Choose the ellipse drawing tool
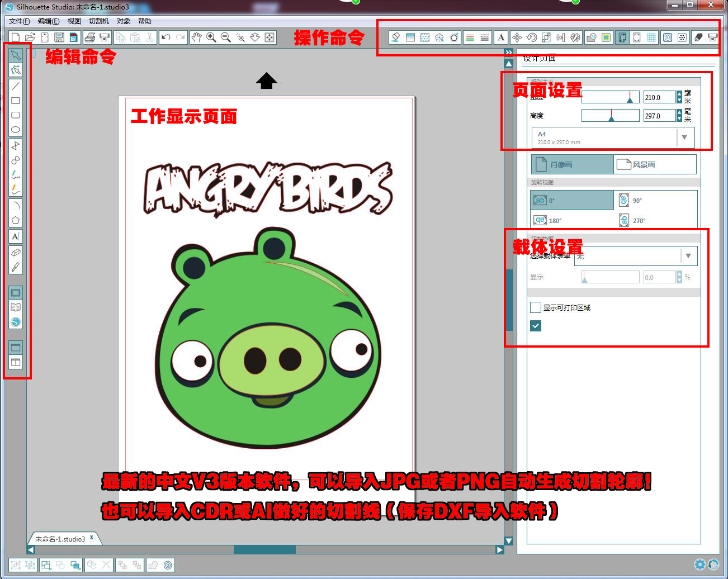 click(x=16, y=130)
